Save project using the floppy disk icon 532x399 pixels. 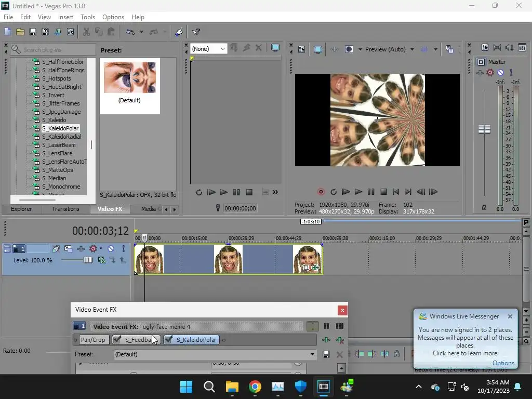coord(33,32)
